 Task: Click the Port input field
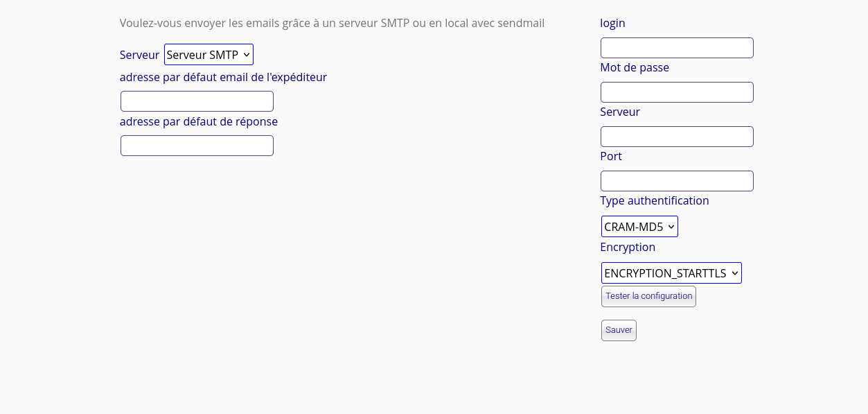click(x=676, y=180)
